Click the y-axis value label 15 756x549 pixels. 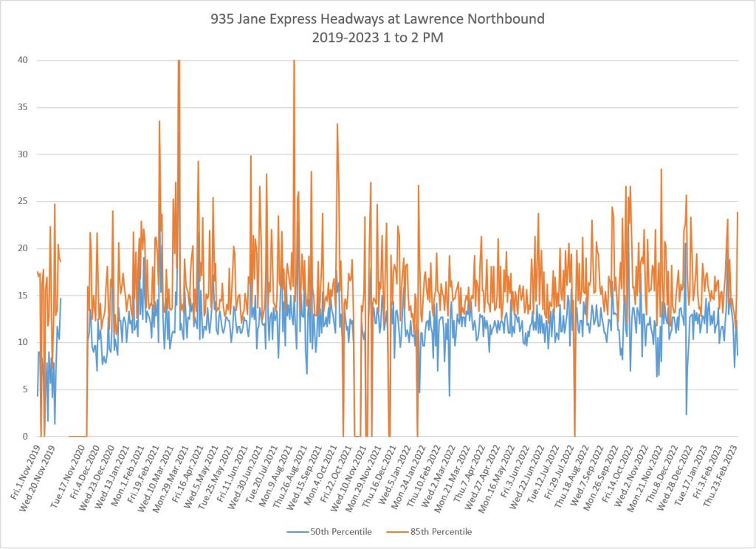click(x=24, y=296)
